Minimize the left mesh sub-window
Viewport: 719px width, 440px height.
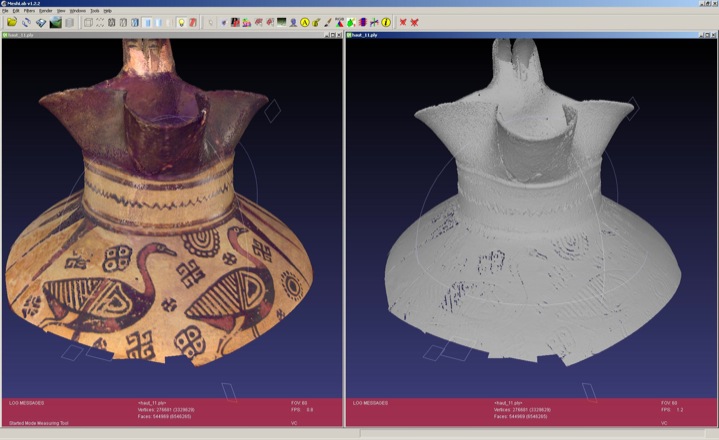pos(326,35)
